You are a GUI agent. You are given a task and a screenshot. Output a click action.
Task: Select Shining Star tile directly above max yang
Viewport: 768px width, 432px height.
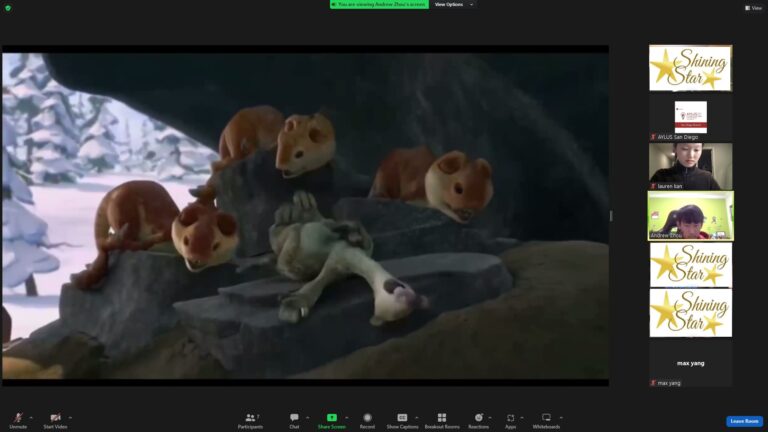[x=691, y=313]
